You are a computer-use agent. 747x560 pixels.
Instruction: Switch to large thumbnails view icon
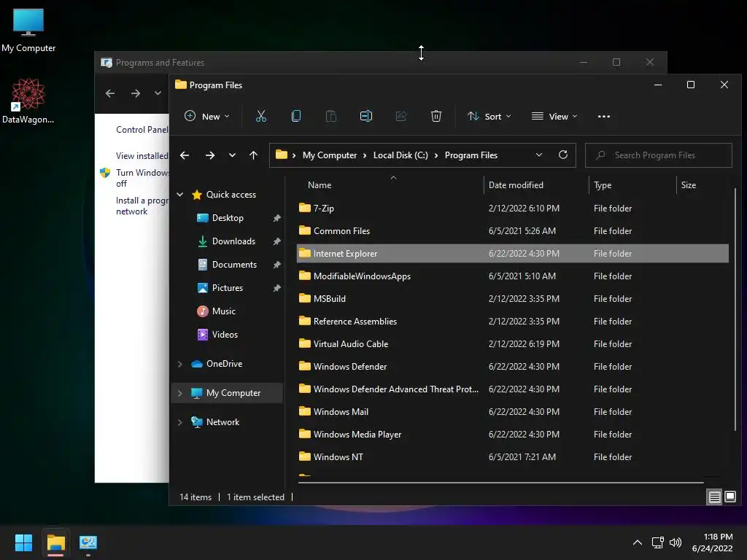[729, 497]
